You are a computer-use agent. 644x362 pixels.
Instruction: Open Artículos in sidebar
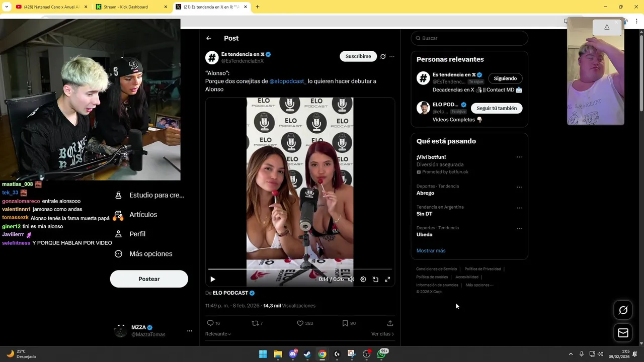pos(136,215)
